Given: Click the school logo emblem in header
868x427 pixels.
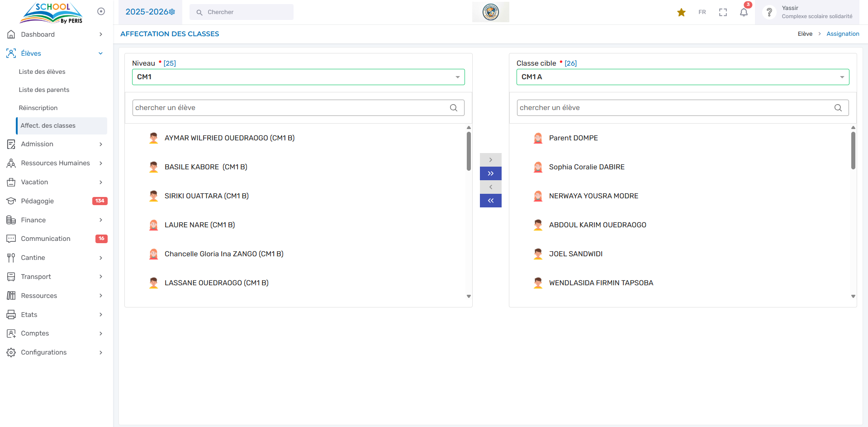Looking at the screenshot, I should (490, 12).
